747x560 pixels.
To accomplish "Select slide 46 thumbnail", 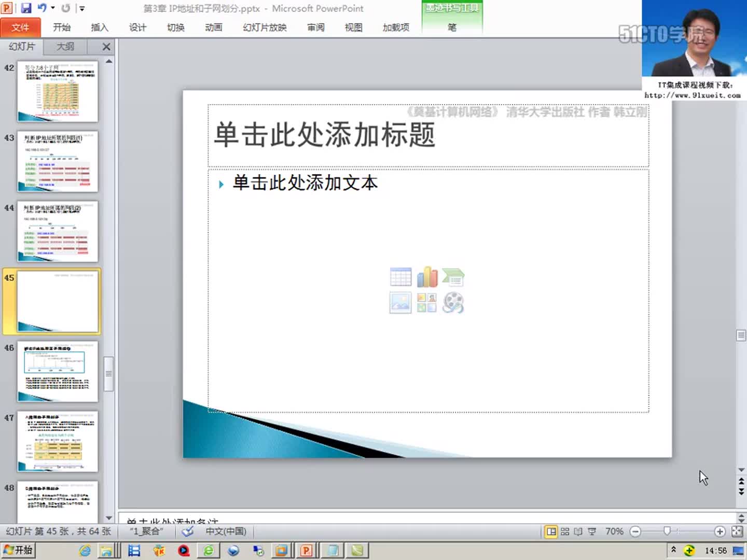I will coord(58,372).
